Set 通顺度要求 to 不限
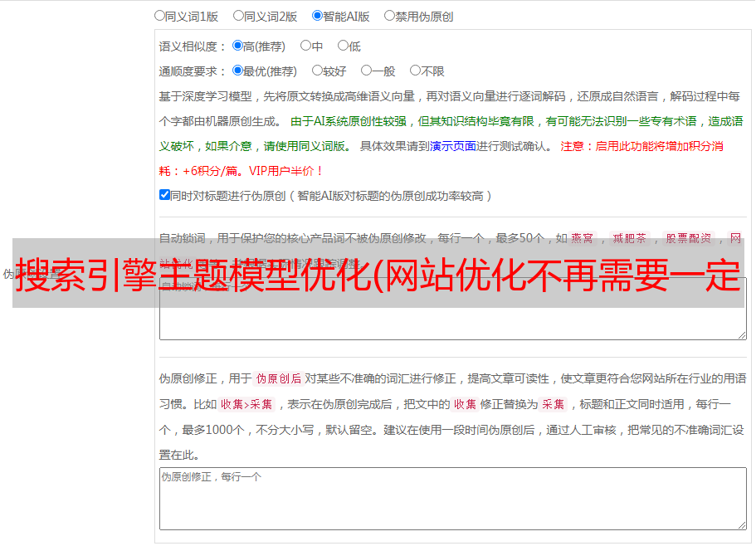This screenshot has width=756, height=546. coord(415,71)
